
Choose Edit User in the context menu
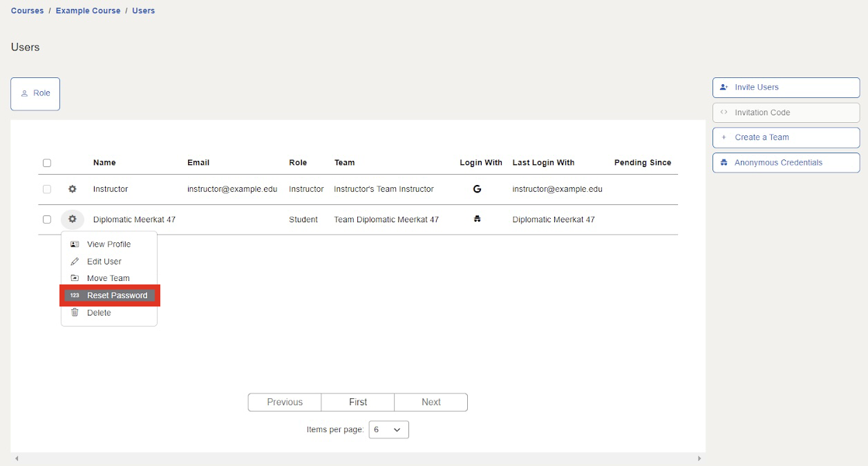coord(109,262)
